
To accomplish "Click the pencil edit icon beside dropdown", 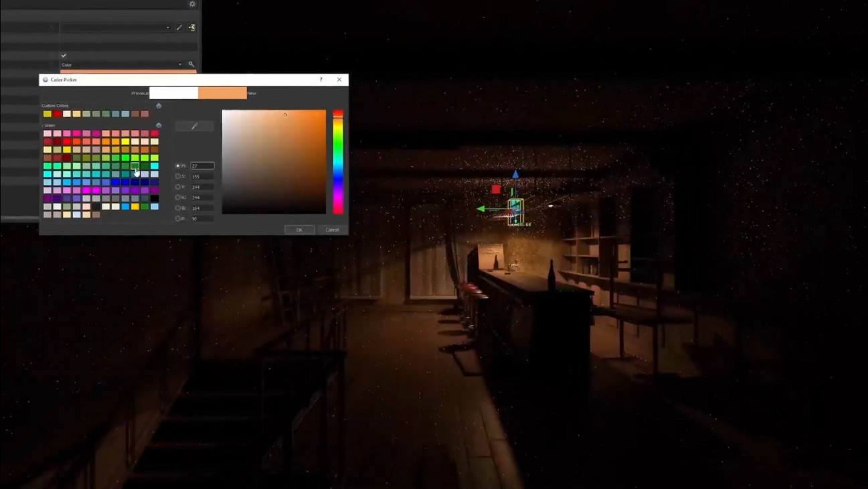I will click(179, 27).
